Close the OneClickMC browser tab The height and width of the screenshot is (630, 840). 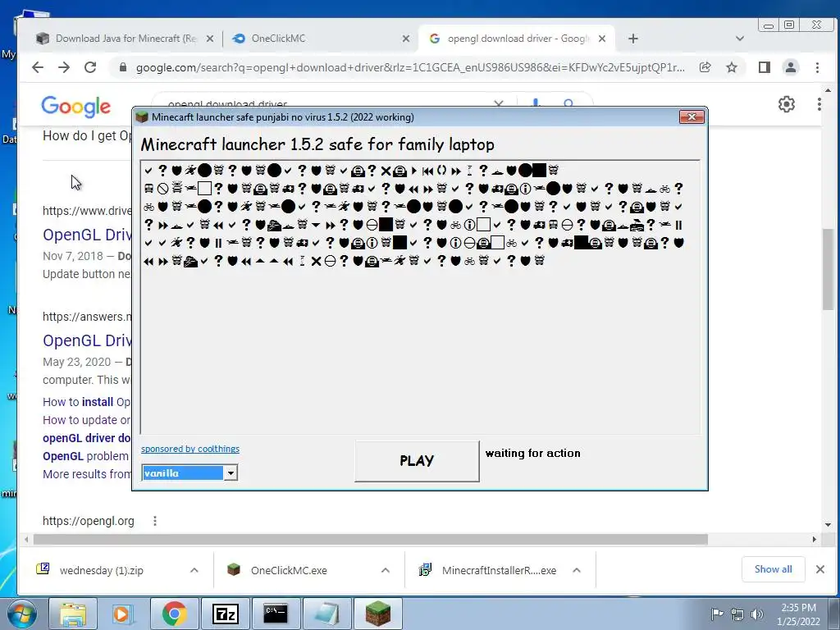pos(406,39)
